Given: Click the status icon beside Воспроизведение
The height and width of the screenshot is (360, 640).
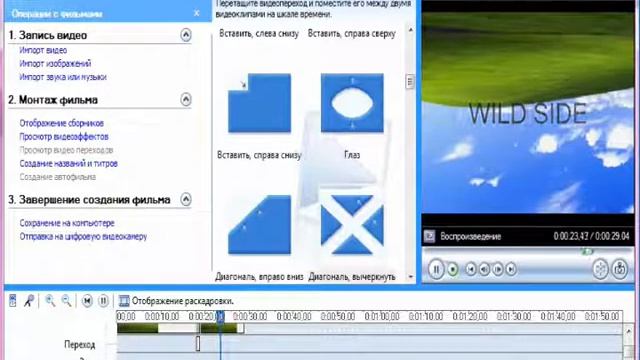Looking at the screenshot, I should pyautogui.click(x=429, y=236).
